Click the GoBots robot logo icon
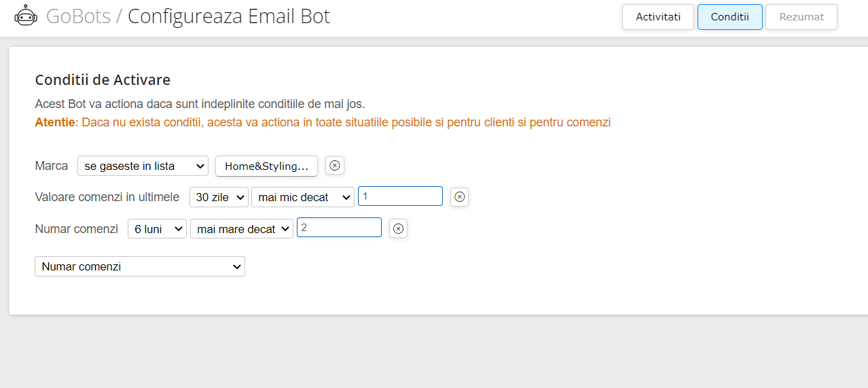This screenshot has height=388, width=868. 26,16
